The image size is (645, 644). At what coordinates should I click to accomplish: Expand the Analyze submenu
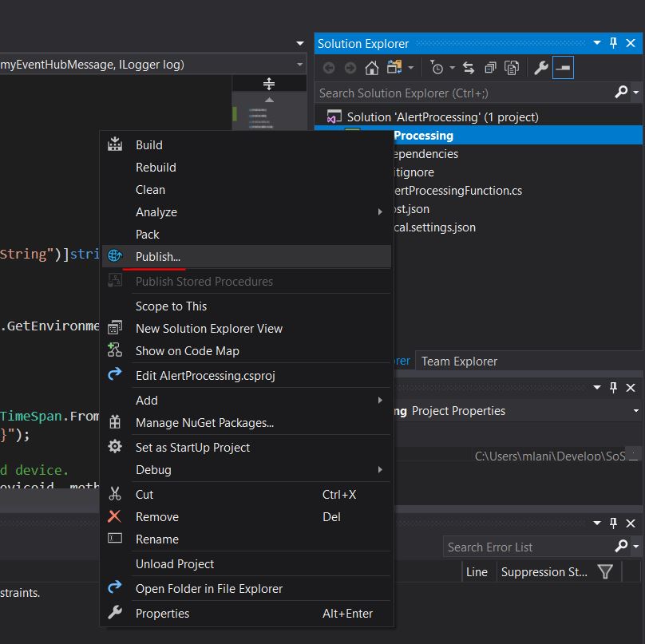click(247, 211)
